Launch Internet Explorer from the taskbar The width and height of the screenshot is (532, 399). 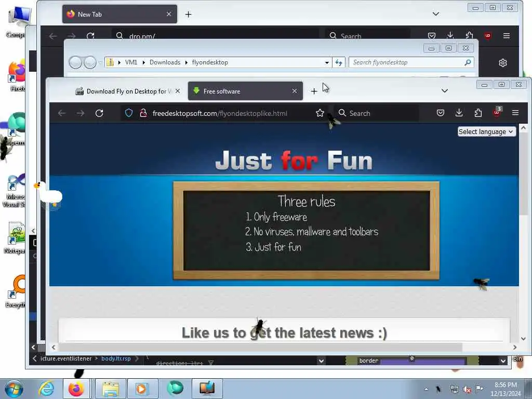[46, 389]
